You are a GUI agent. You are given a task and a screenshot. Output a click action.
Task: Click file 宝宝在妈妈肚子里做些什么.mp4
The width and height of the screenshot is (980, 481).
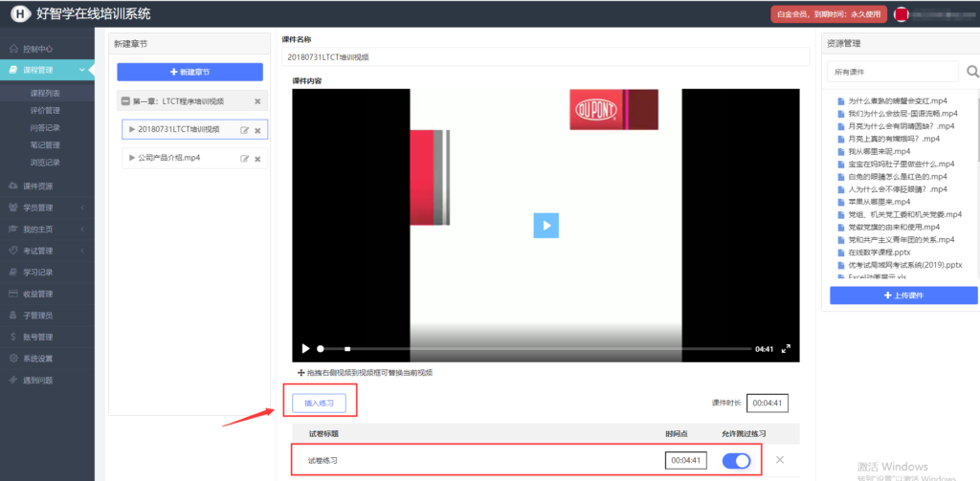pos(902,164)
